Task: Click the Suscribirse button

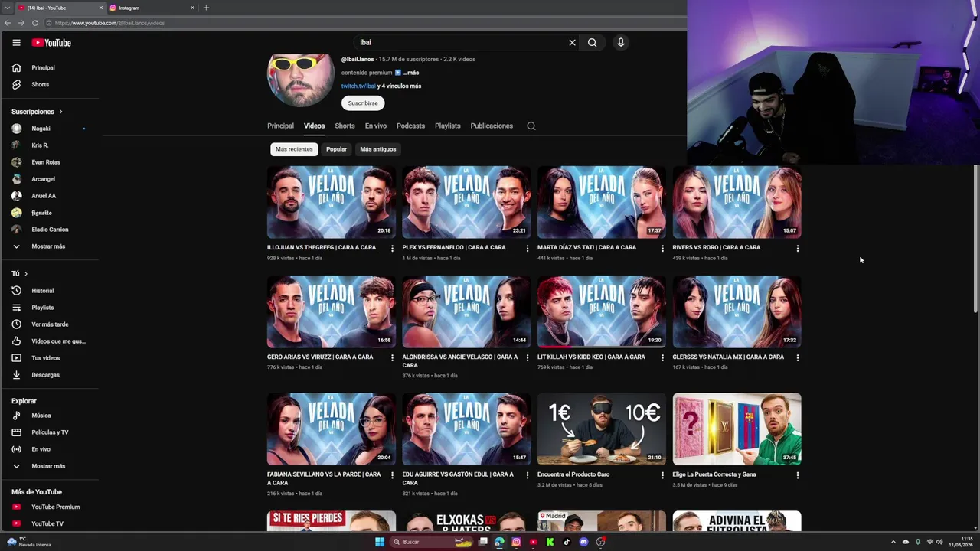Action: (363, 103)
